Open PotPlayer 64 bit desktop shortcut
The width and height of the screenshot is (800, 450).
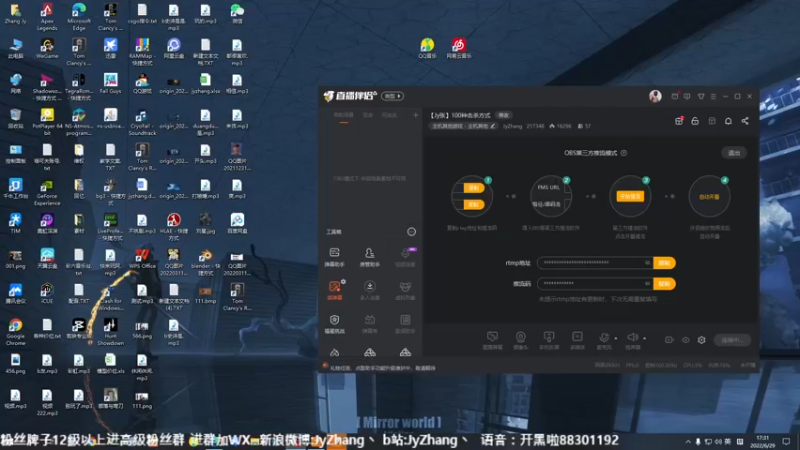(47, 121)
